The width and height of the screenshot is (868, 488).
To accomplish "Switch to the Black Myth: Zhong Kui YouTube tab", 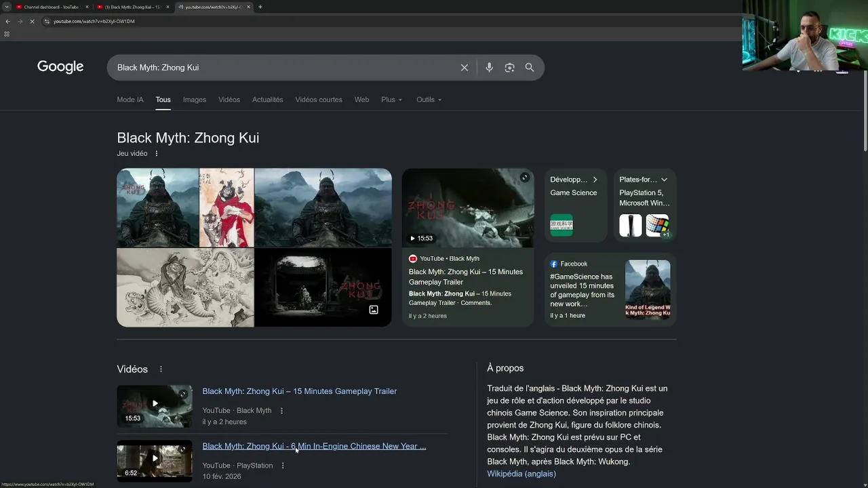I will [x=132, y=7].
